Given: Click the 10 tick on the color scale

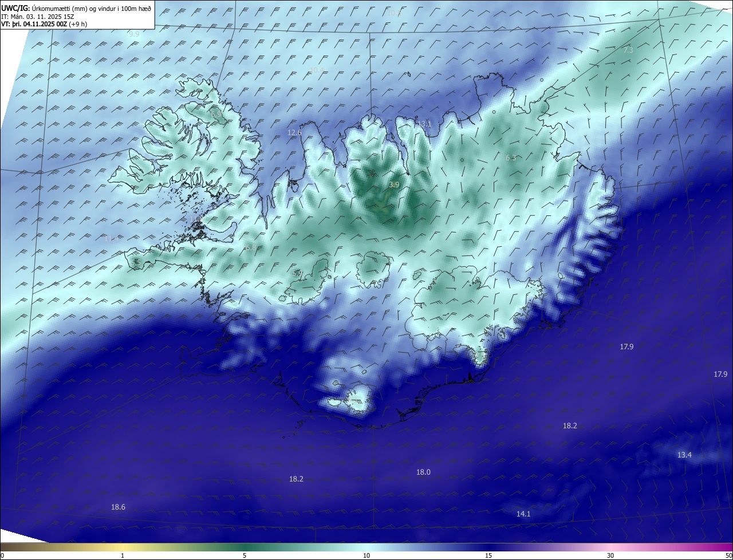Looking at the screenshot, I should (x=366, y=555).
